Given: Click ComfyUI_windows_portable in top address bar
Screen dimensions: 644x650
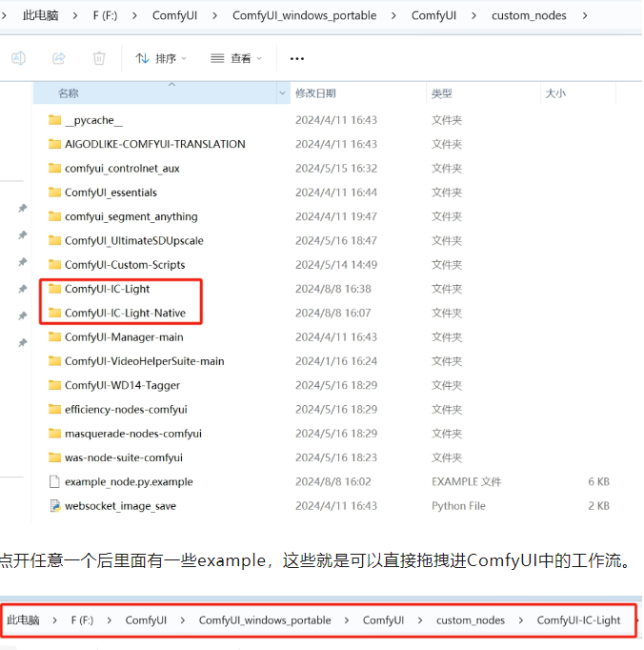Looking at the screenshot, I should [304, 15].
